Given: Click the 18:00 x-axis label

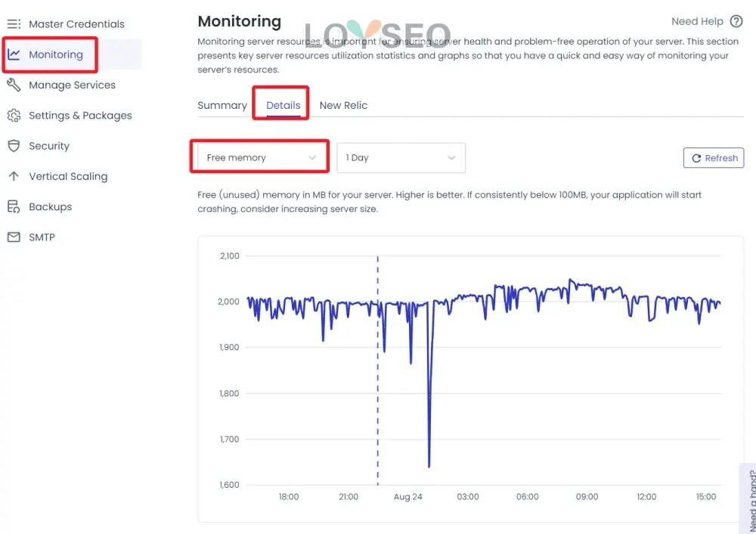Looking at the screenshot, I should coord(289,496).
